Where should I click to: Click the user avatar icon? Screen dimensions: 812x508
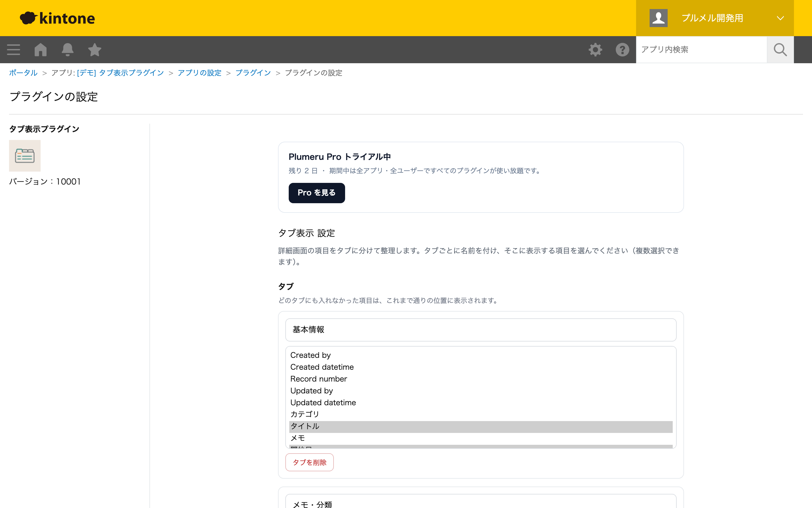pyautogui.click(x=658, y=18)
